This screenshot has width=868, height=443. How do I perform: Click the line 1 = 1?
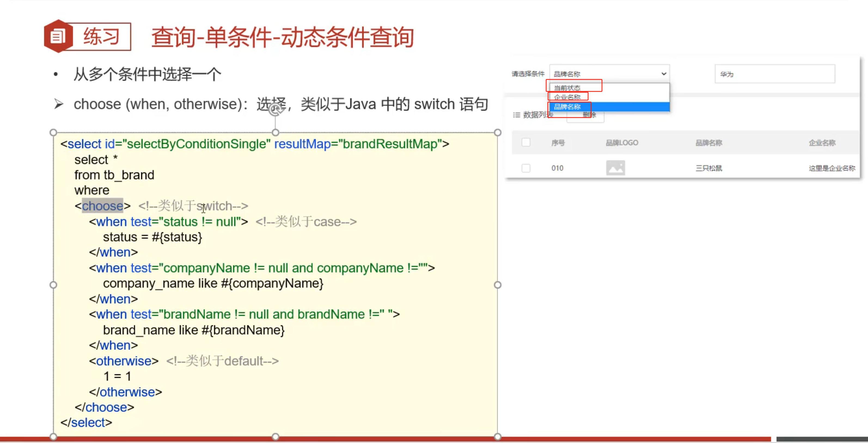(x=117, y=376)
